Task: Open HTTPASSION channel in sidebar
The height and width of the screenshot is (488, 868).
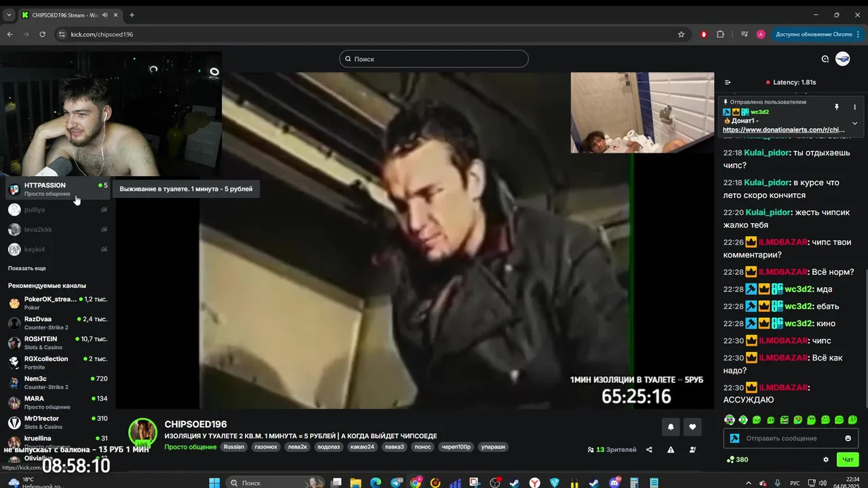Action: (x=58, y=189)
